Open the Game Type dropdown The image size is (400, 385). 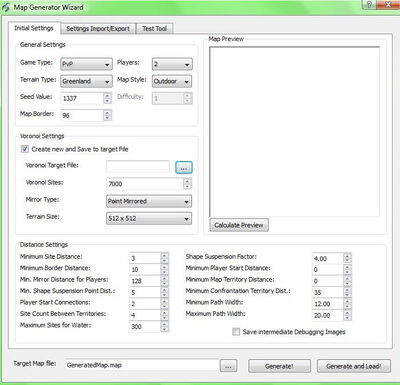click(x=86, y=64)
